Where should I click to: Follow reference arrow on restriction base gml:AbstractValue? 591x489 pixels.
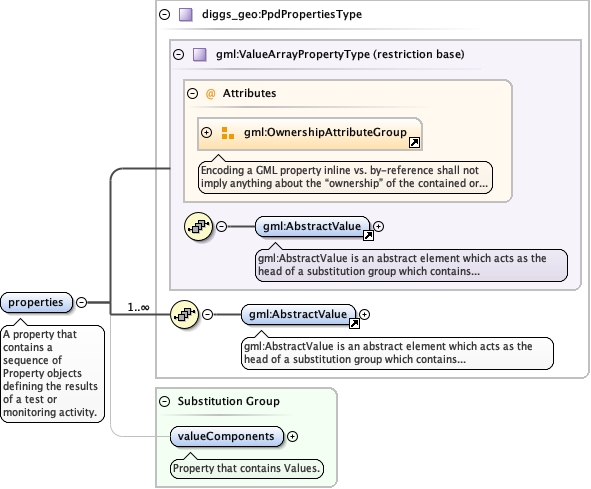point(368,236)
